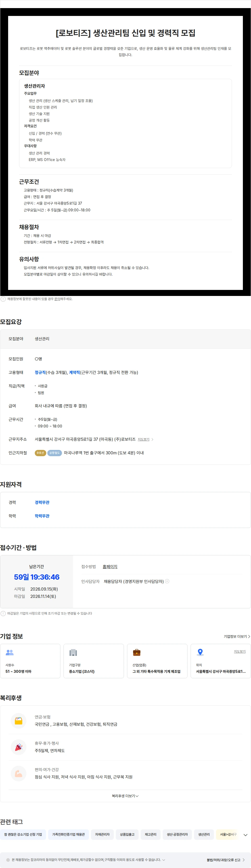The height and width of the screenshot is (868, 251).
Task: Click the 정규직 employment type link
Action: 40,372
